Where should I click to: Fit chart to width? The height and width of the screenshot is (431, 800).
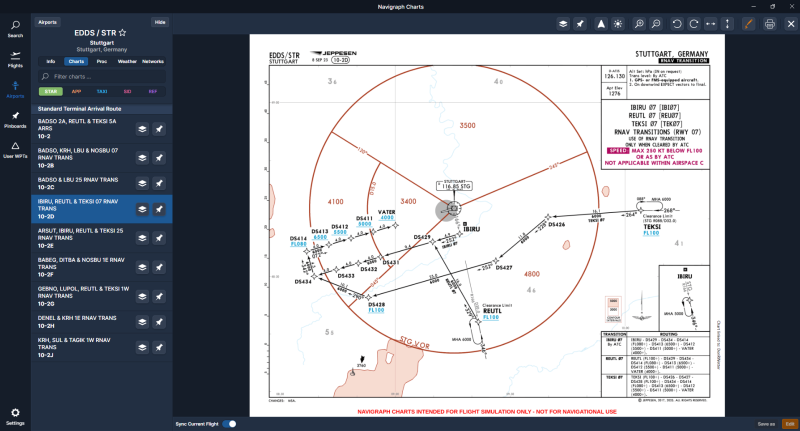[x=710, y=24]
